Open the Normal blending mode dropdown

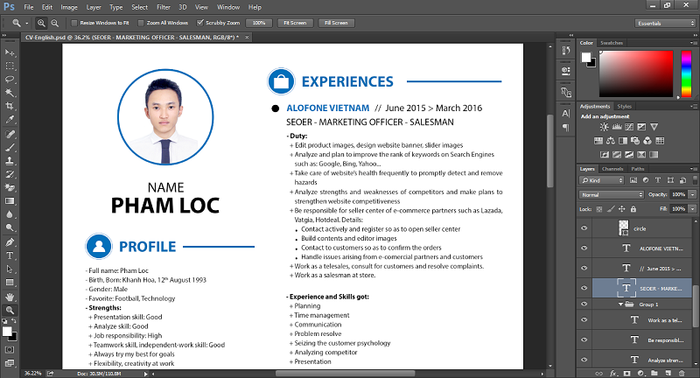(x=611, y=195)
